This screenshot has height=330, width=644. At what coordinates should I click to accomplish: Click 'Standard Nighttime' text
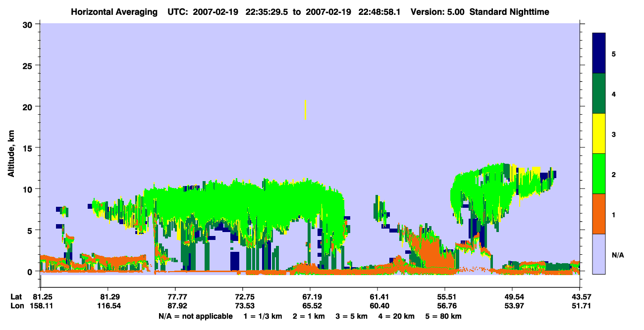509,11
